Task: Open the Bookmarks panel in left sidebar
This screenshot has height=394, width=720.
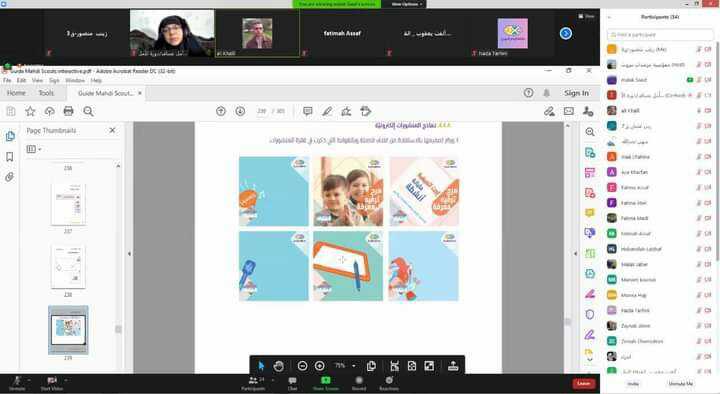Action: pos(10,157)
